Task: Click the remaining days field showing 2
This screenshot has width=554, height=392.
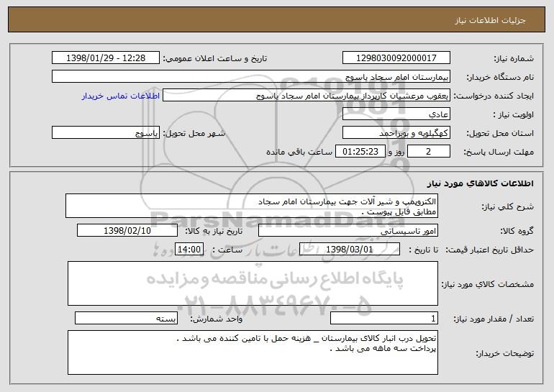Action: coord(429,152)
